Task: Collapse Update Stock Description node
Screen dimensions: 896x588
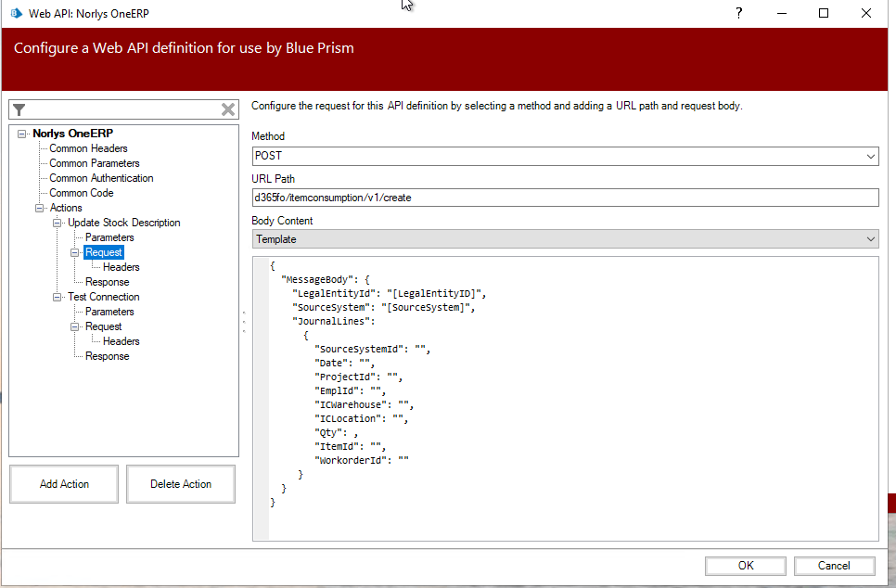Action: point(58,223)
